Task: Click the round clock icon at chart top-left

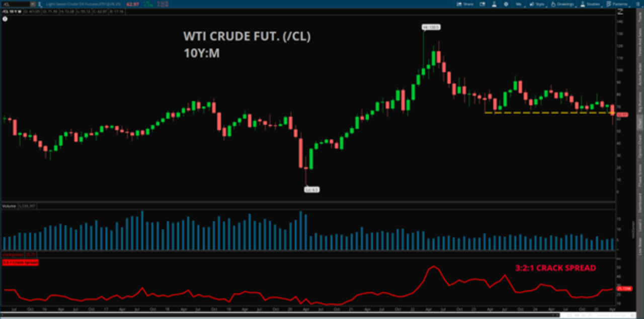Action: (5, 19)
